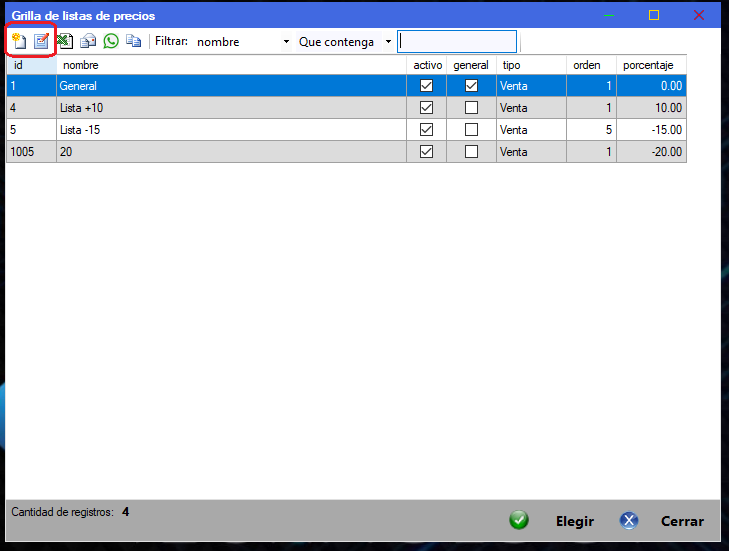
Task: Click the new price list icon
Action: point(18,42)
